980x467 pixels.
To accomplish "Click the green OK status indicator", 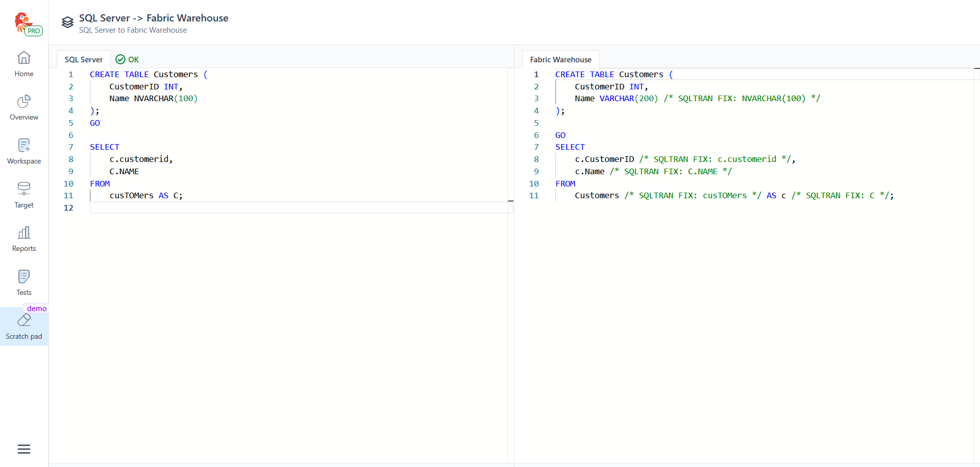I will 128,60.
